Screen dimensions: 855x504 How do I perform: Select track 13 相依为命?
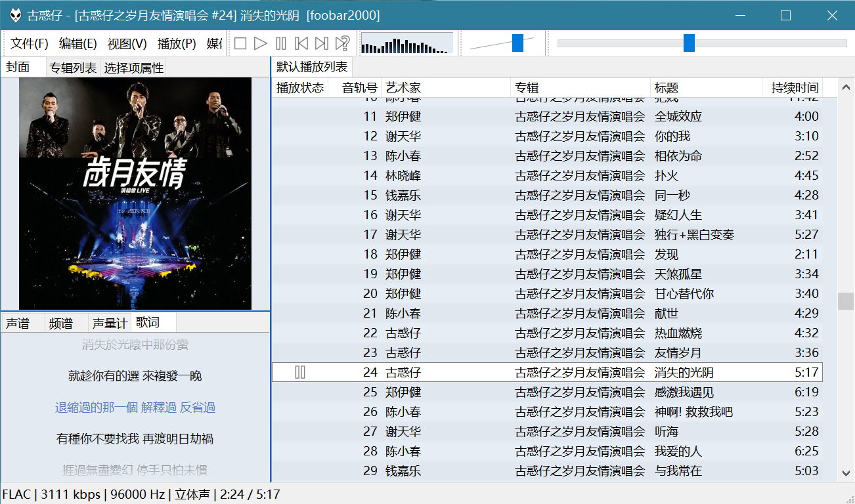point(547,156)
